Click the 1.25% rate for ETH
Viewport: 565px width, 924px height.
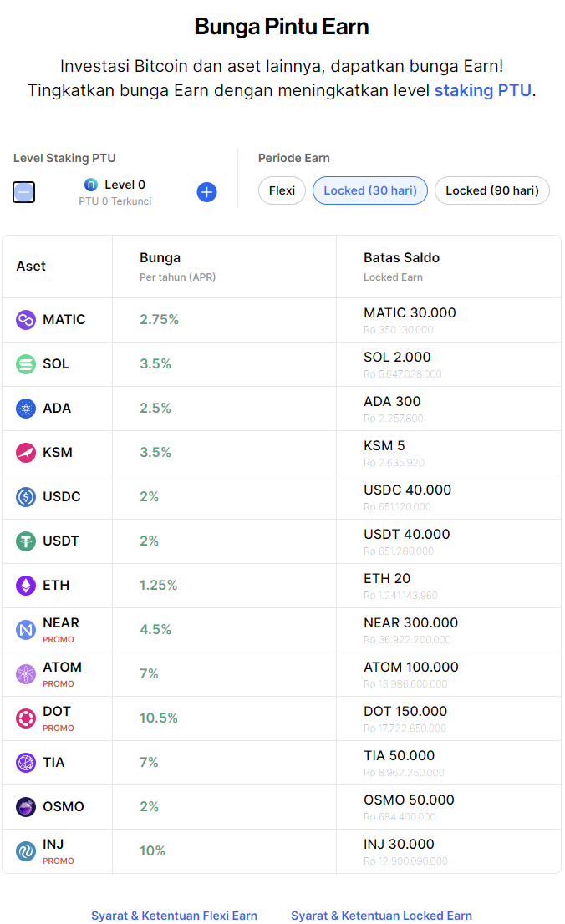pyautogui.click(x=158, y=585)
